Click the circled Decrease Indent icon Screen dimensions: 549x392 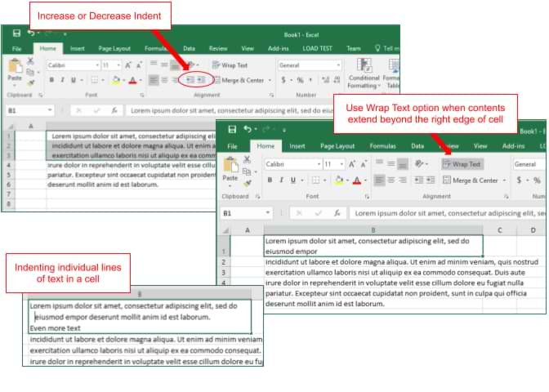[191, 80]
